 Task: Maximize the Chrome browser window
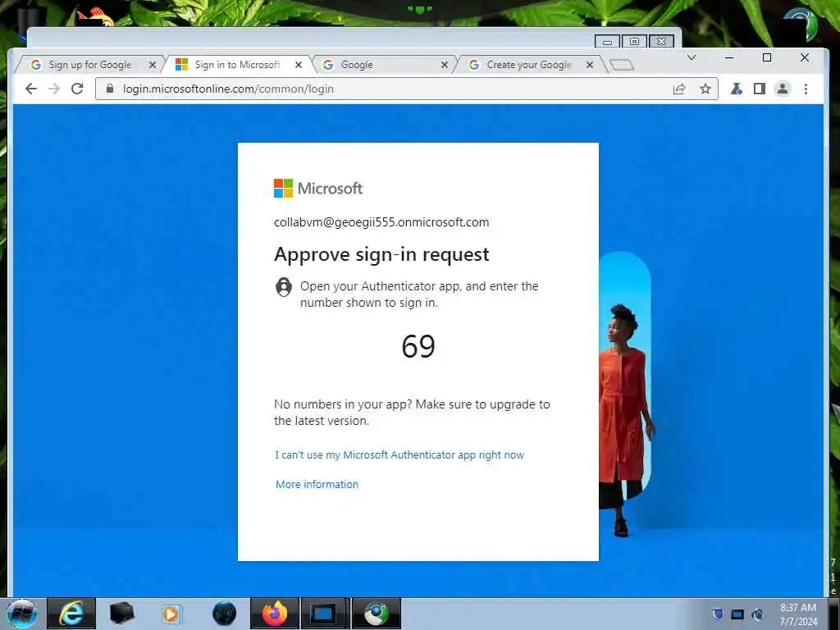click(767, 57)
